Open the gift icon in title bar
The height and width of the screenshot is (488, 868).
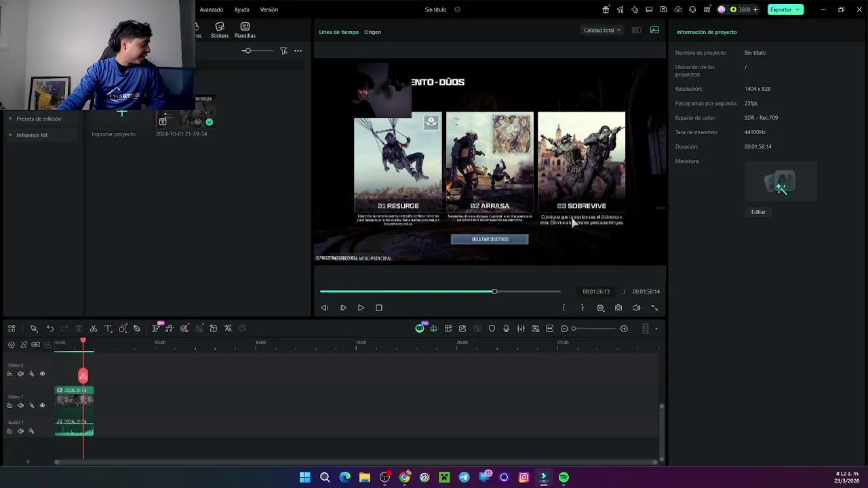pyautogui.click(x=606, y=9)
